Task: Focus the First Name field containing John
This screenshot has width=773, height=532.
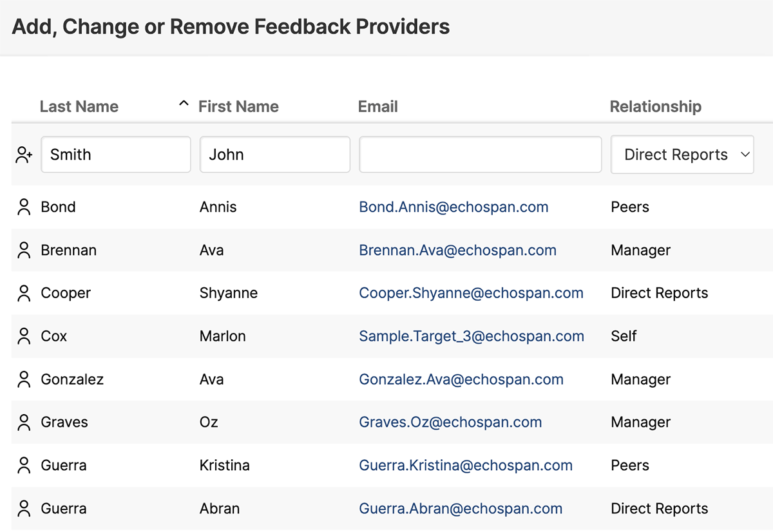Action: coord(275,155)
